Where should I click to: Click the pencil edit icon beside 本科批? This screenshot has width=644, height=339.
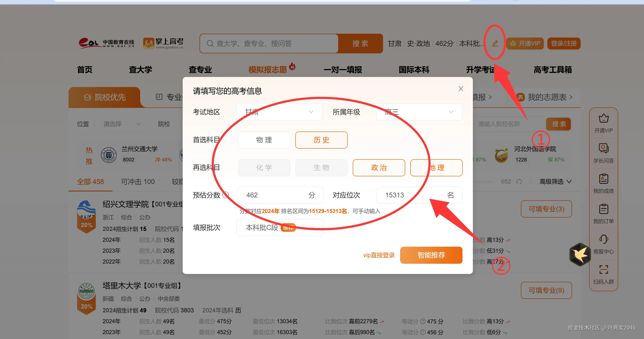[x=495, y=43]
